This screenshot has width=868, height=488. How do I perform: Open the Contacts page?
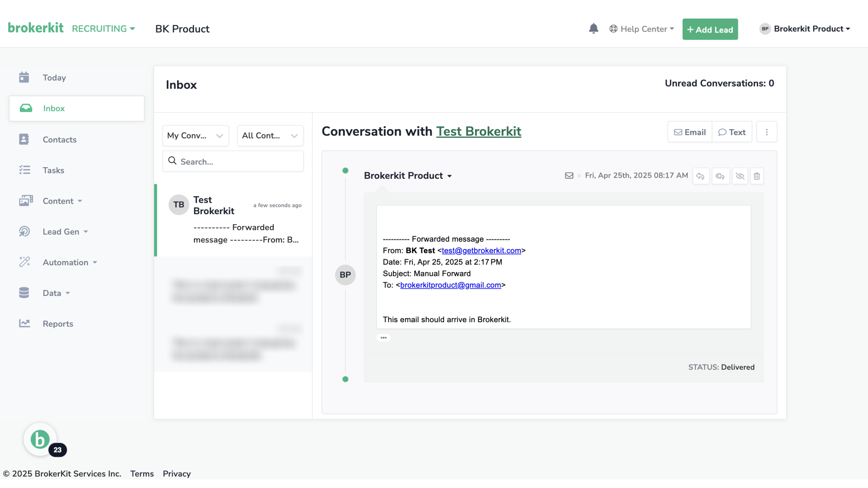point(60,140)
